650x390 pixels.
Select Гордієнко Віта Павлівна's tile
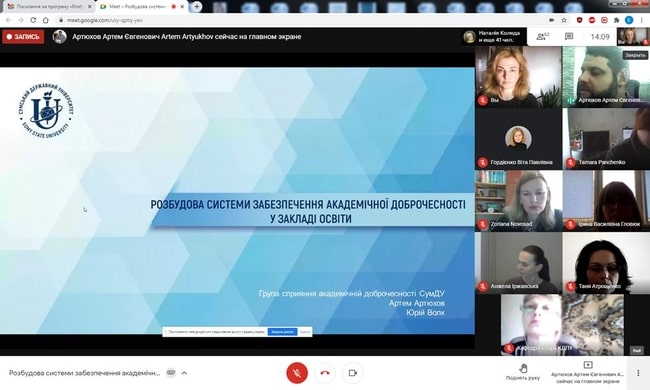pos(519,139)
